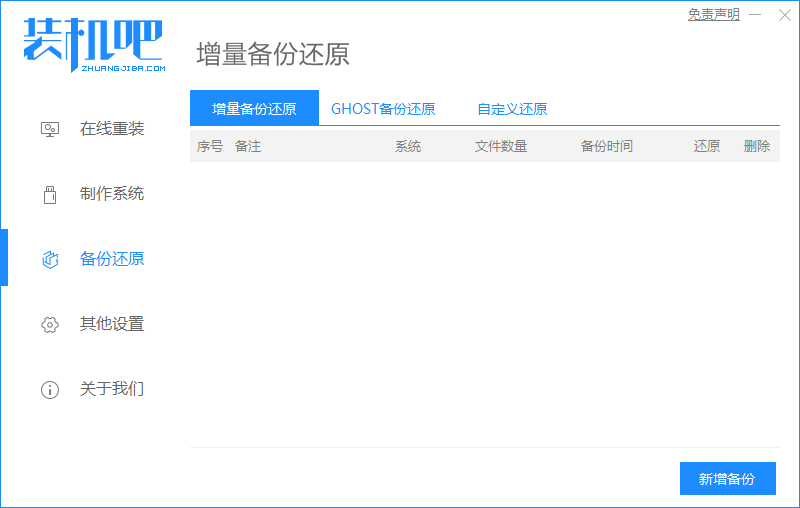Click the 备注 column header
800x508 pixels.
click(x=248, y=146)
